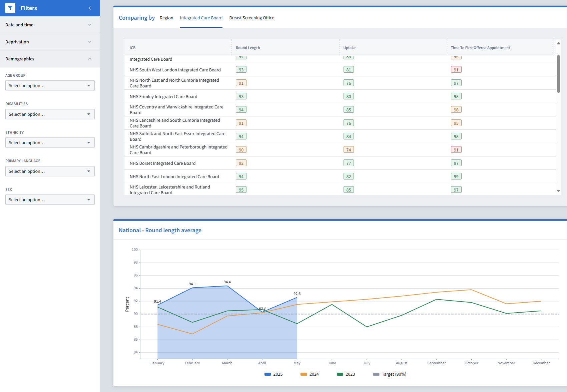This screenshot has width=567, height=392.
Task: Collapse the Demographics filter section
Action: [x=50, y=59]
